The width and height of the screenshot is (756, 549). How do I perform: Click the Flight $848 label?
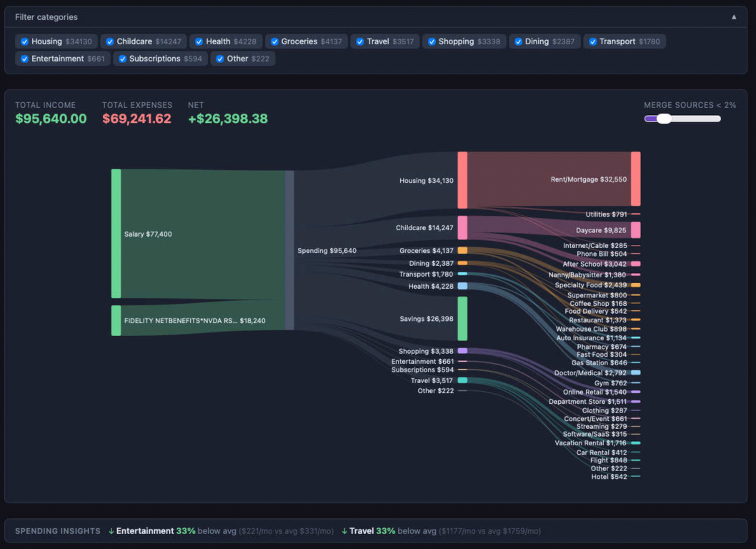pyautogui.click(x=608, y=460)
